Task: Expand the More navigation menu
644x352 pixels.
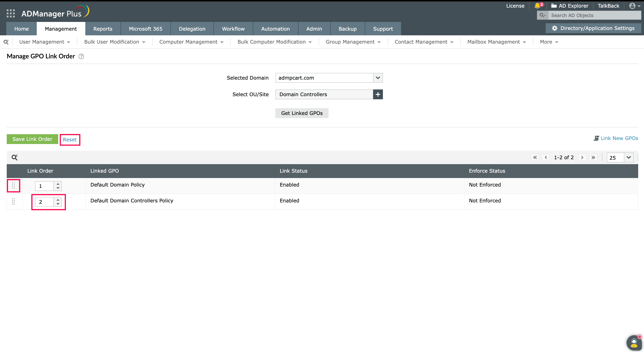Action: [549, 42]
